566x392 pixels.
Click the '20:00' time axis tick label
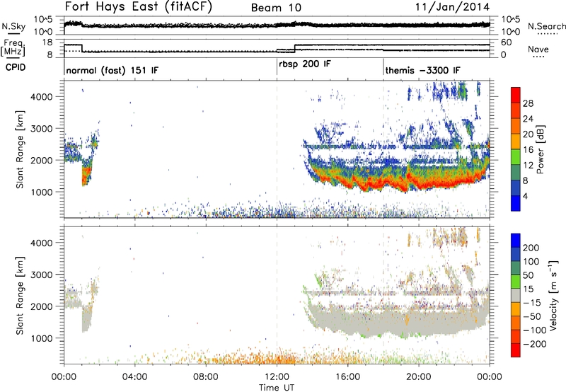(x=419, y=377)
